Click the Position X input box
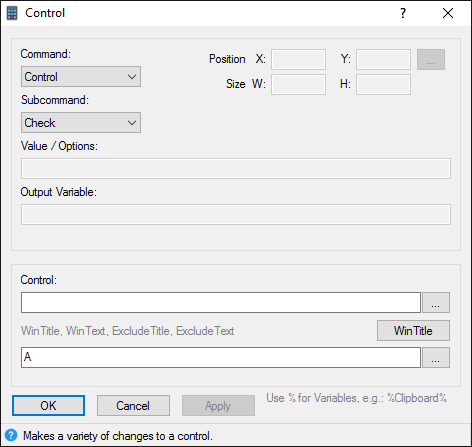 tap(298, 60)
